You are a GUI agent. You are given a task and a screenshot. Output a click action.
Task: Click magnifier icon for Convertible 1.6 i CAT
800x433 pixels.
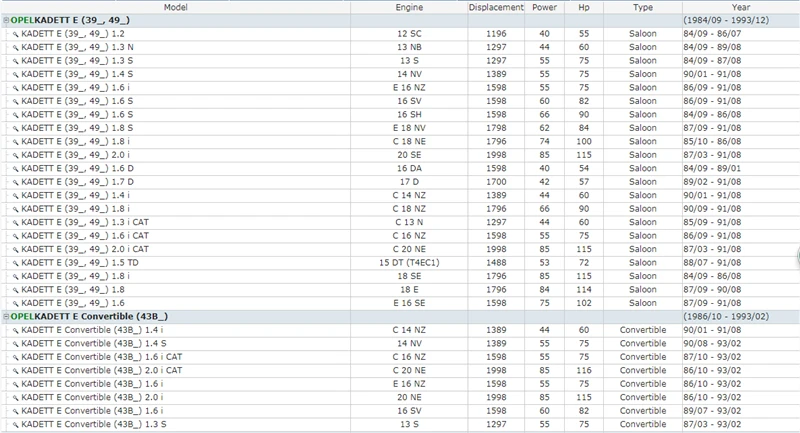click(x=16, y=358)
